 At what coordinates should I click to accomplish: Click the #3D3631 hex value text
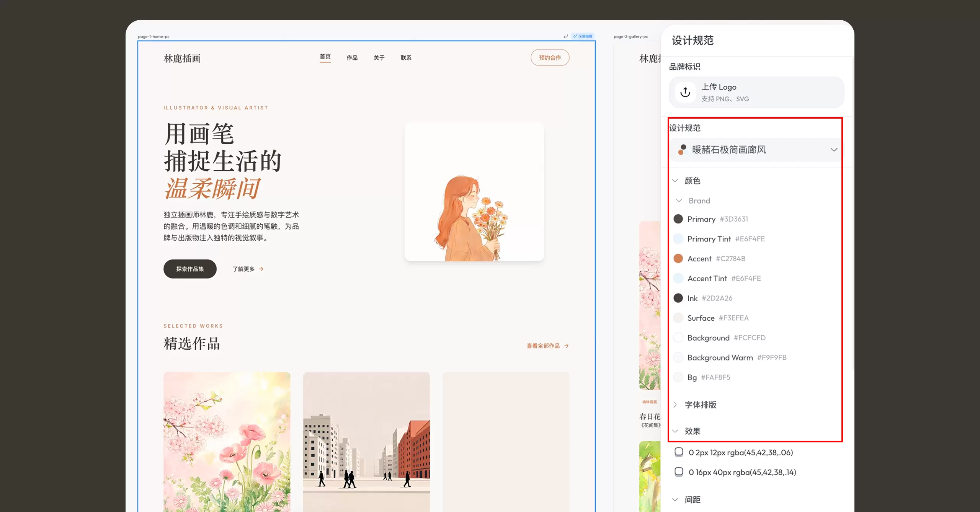pos(734,219)
